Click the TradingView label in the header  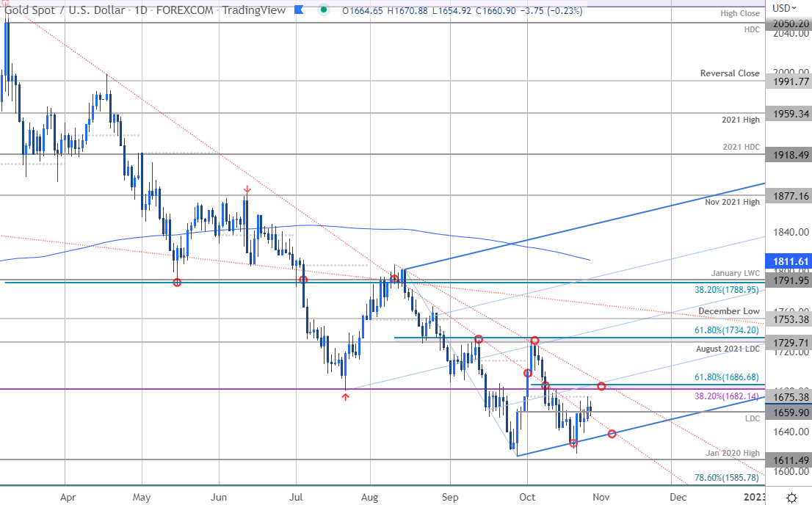point(254,10)
